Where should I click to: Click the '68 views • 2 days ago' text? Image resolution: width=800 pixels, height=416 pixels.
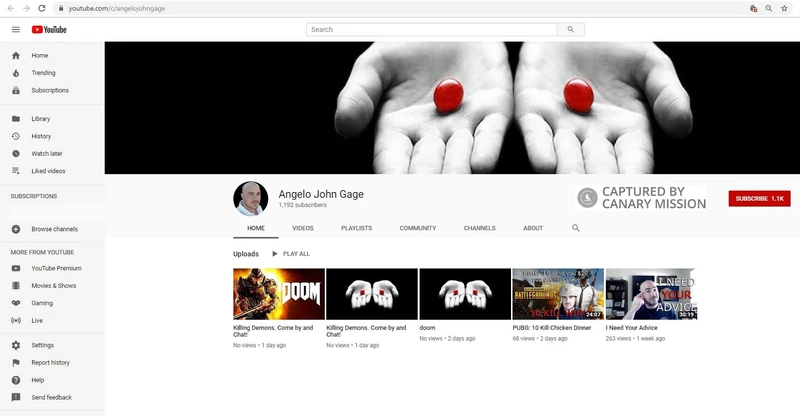pos(540,338)
